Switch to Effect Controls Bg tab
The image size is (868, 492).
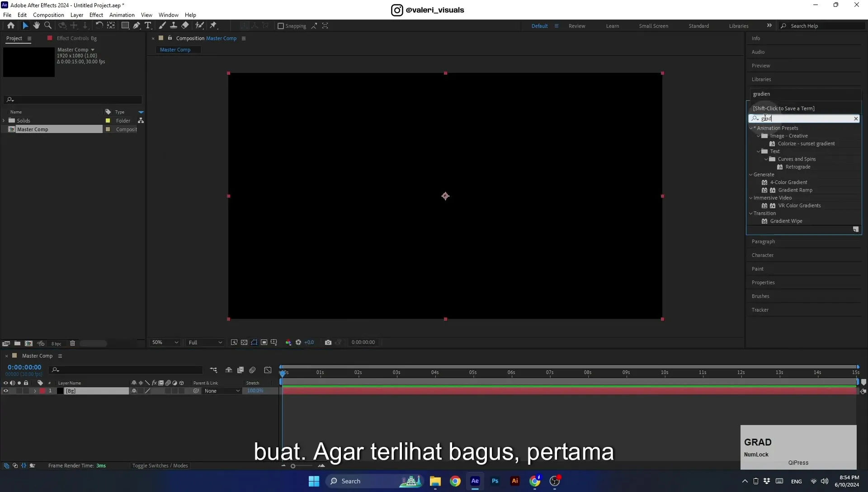[76, 38]
